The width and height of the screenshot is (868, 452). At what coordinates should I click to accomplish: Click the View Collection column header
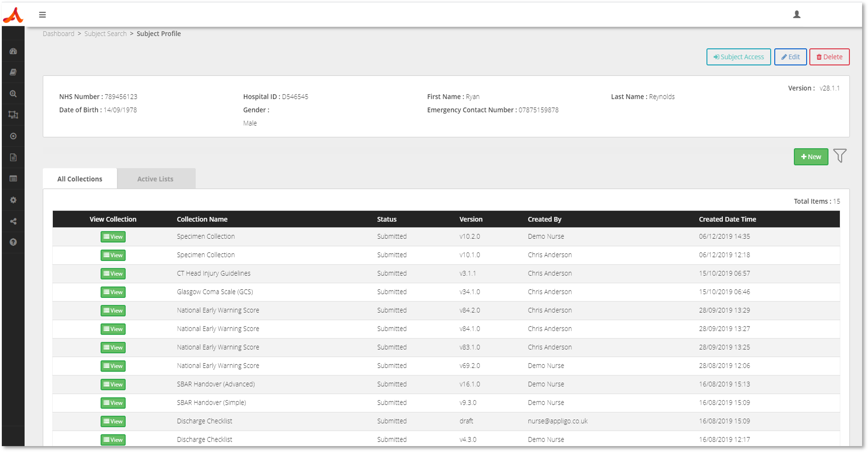click(x=113, y=219)
